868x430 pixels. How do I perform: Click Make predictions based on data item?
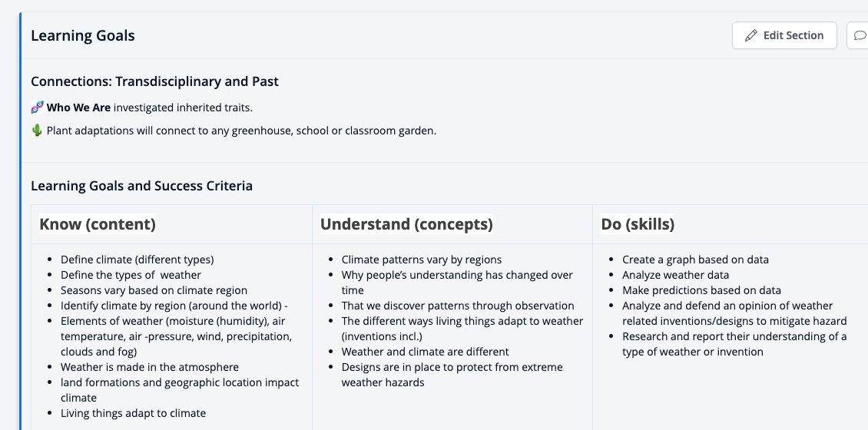(x=702, y=290)
